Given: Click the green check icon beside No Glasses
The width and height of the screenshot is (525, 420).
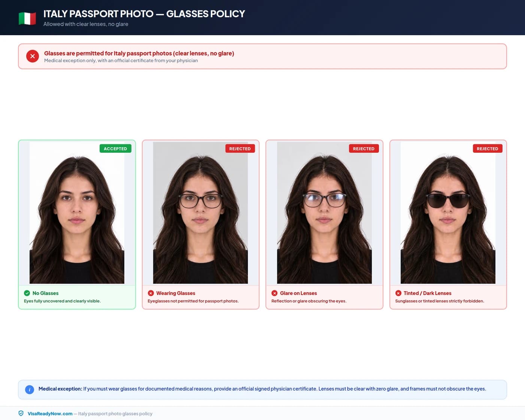Looking at the screenshot, I should tap(27, 293).
